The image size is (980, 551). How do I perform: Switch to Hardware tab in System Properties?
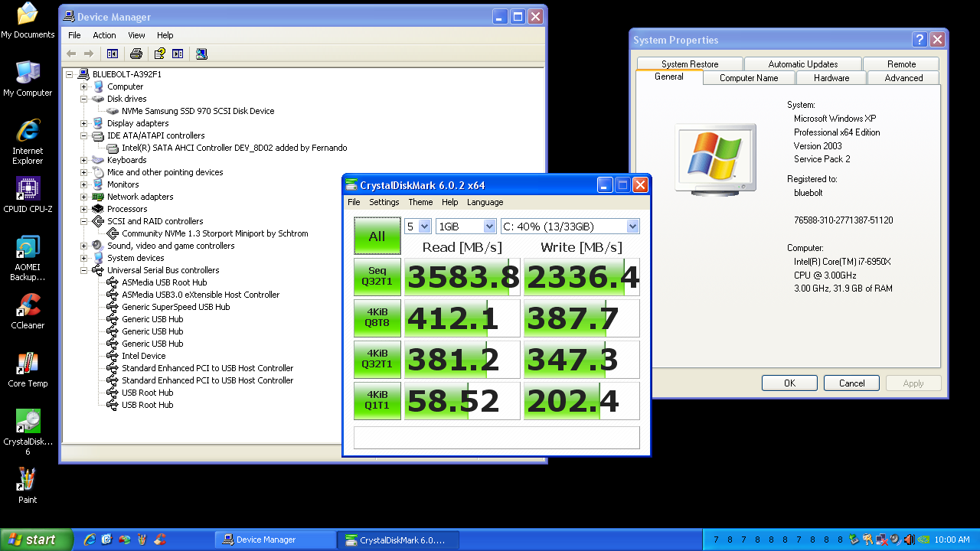831,78
